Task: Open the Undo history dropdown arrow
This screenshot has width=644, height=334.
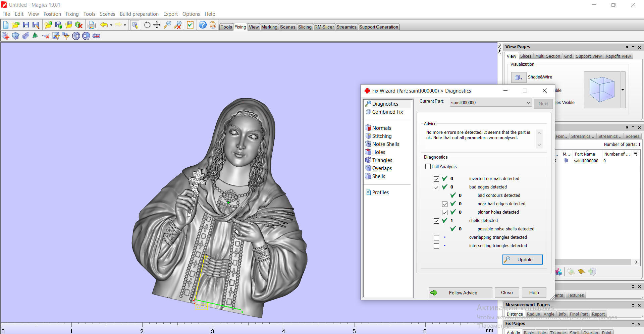Action: pos(111,25)
